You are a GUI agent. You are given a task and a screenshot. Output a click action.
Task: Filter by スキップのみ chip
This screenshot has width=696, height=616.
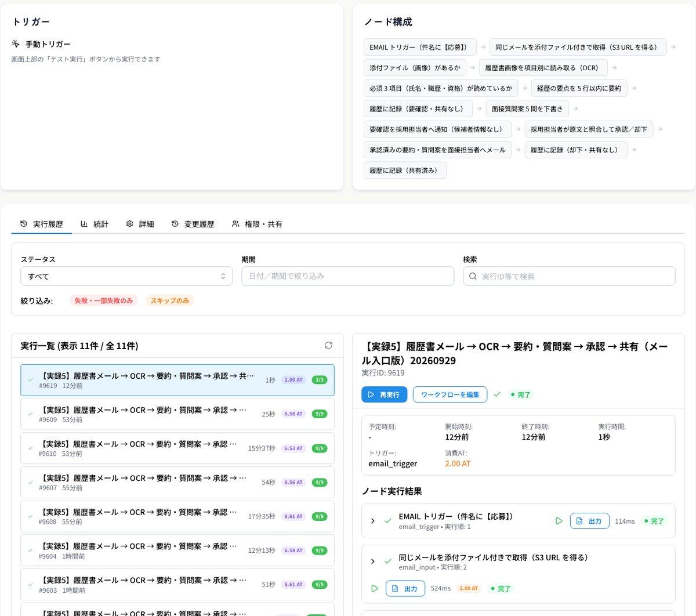(x=170, y=300)
